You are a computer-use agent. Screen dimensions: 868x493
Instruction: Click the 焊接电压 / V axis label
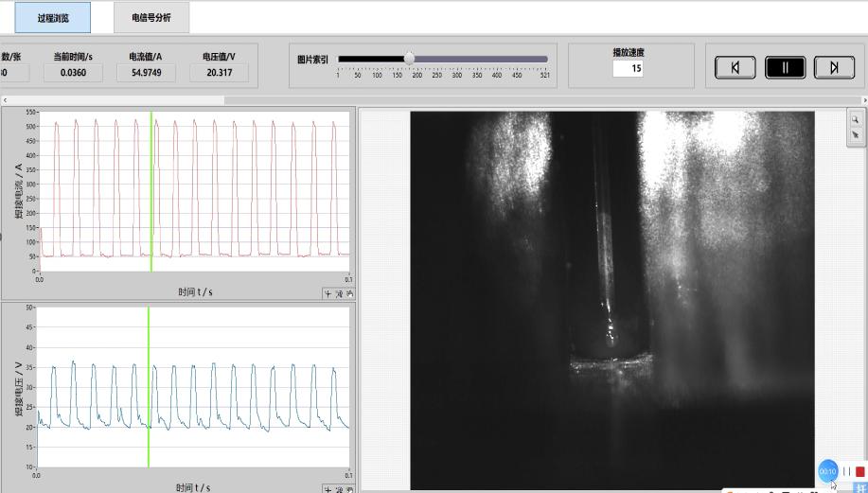click(x=18, y=389)
